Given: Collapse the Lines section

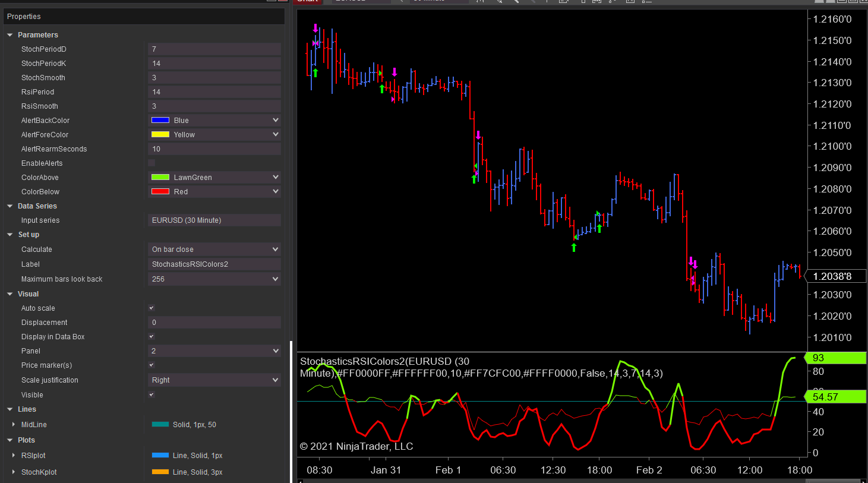Looking at the screenshot, I should (10, 409).
